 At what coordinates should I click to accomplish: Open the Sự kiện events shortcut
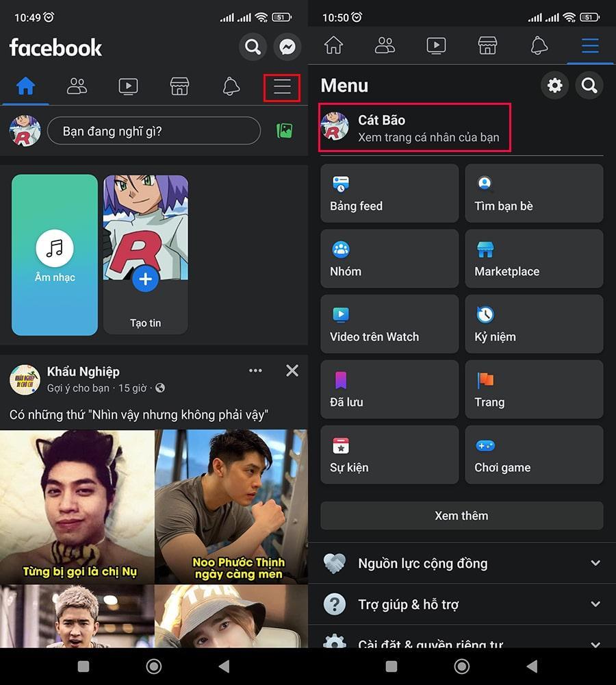(389, 455)
